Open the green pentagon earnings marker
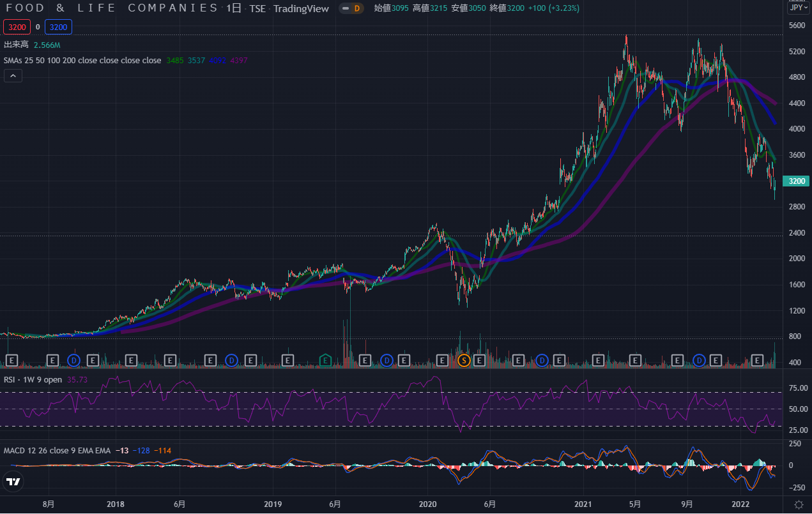The width and height of the screenshot is (812, 514). (x=325, y=360)
